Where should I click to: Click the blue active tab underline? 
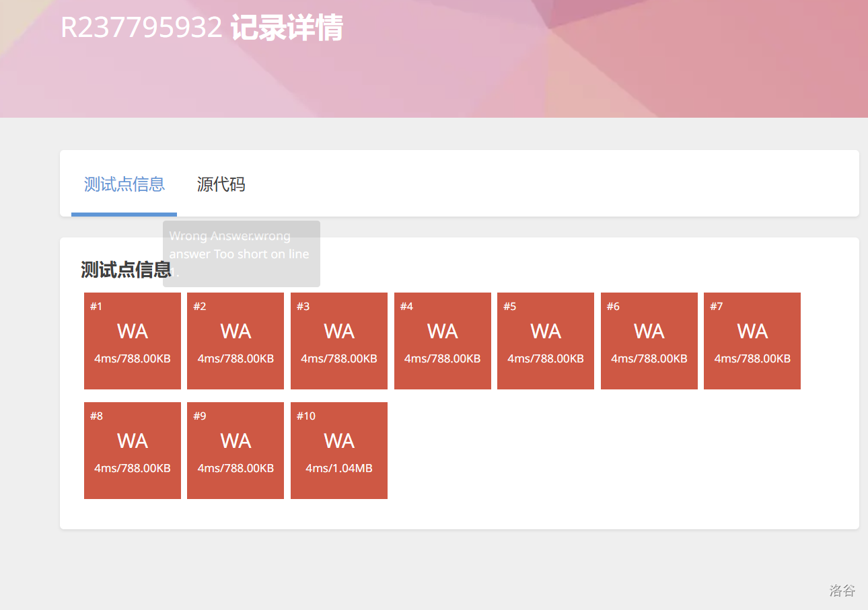[124, 215]
